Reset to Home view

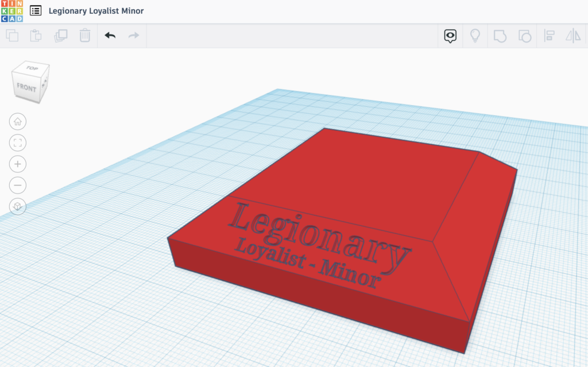(18, 122)
